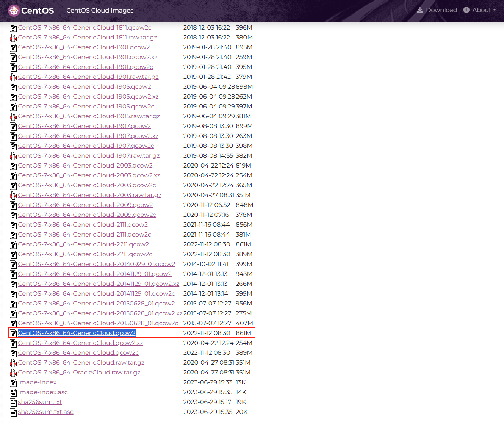Expand the About dropdown menu
The width and height of the screenshot is (504, 423).
[484, 10]
